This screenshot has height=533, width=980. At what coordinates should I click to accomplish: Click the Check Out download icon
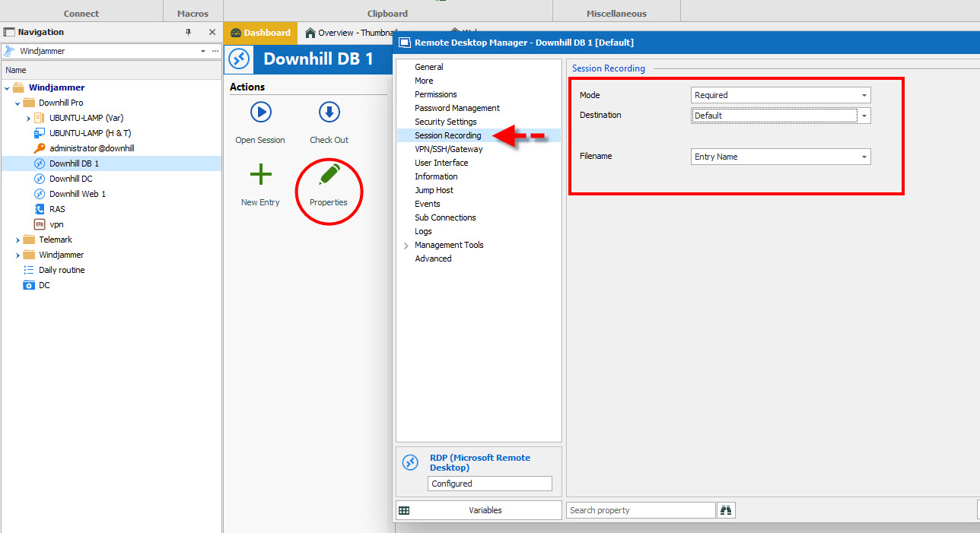(329, 113)
